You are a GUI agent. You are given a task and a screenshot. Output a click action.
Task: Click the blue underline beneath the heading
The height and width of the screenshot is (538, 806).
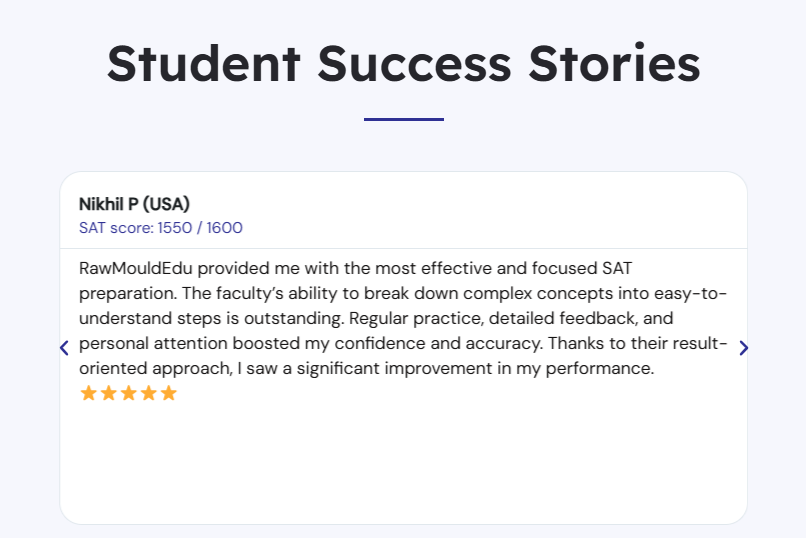point(403,119)
